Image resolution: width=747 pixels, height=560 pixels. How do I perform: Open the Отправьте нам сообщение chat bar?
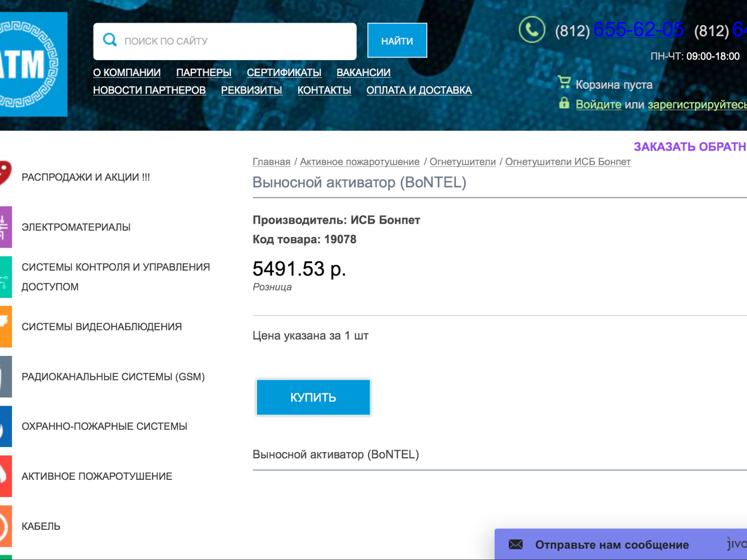coord(612,544)
